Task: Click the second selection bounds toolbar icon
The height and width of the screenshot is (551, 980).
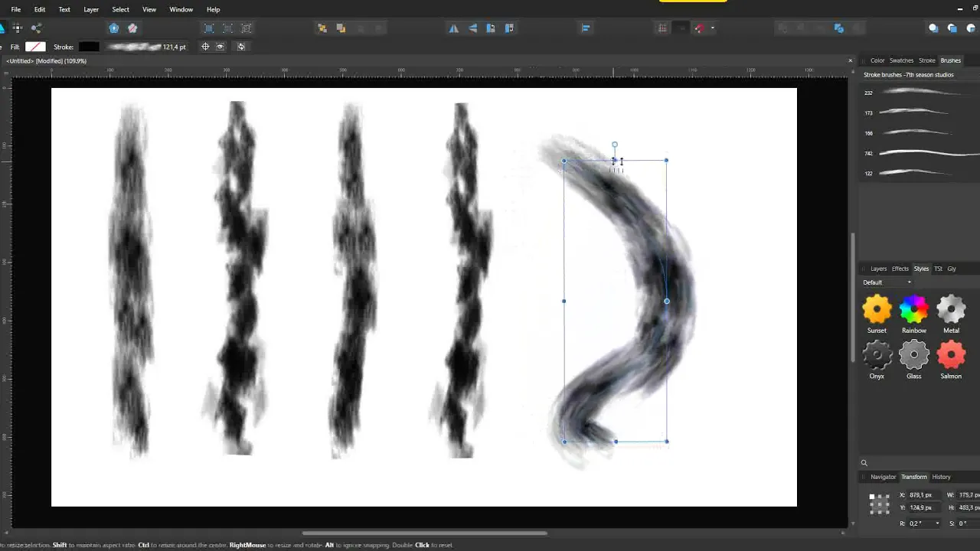Action: coord(227,28)
